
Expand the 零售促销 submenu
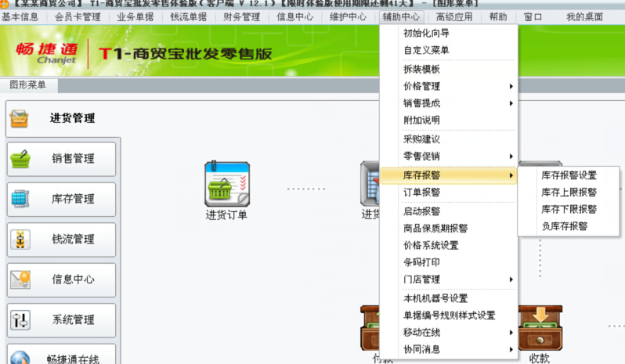click(449, 157)
